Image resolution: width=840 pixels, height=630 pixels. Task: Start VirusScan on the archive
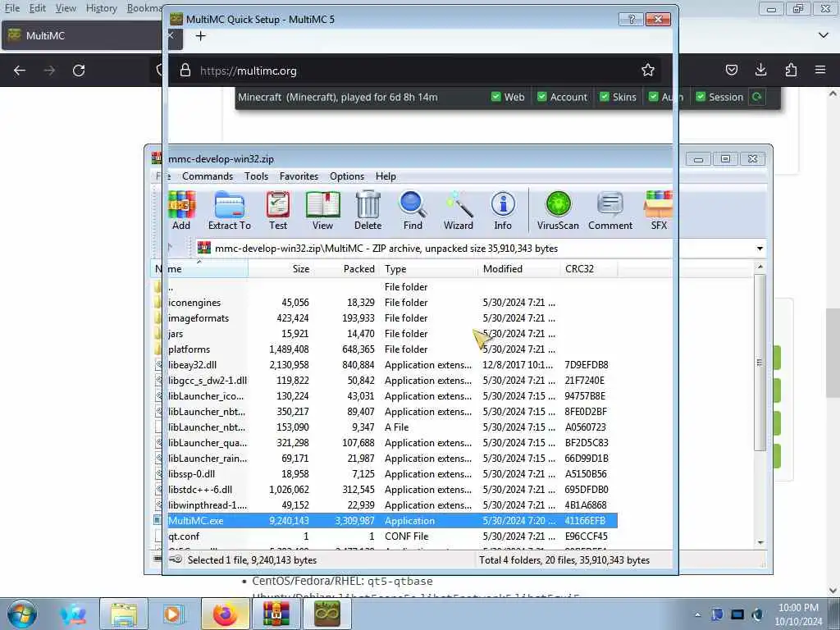click(558, 210)
